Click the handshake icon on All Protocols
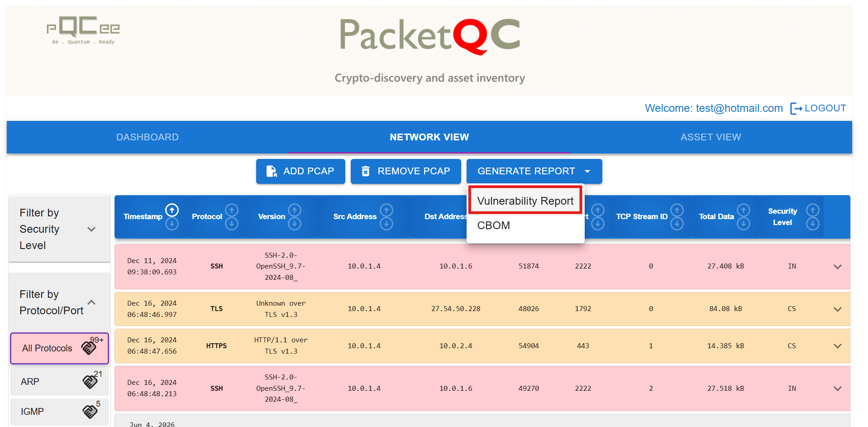 pyautogui.click(x=89, y=348)
